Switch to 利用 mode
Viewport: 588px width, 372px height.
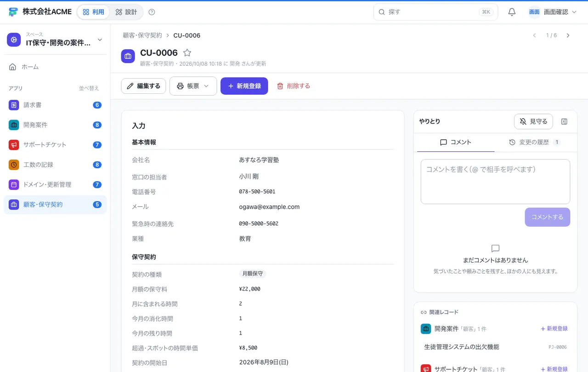[94, 12]
